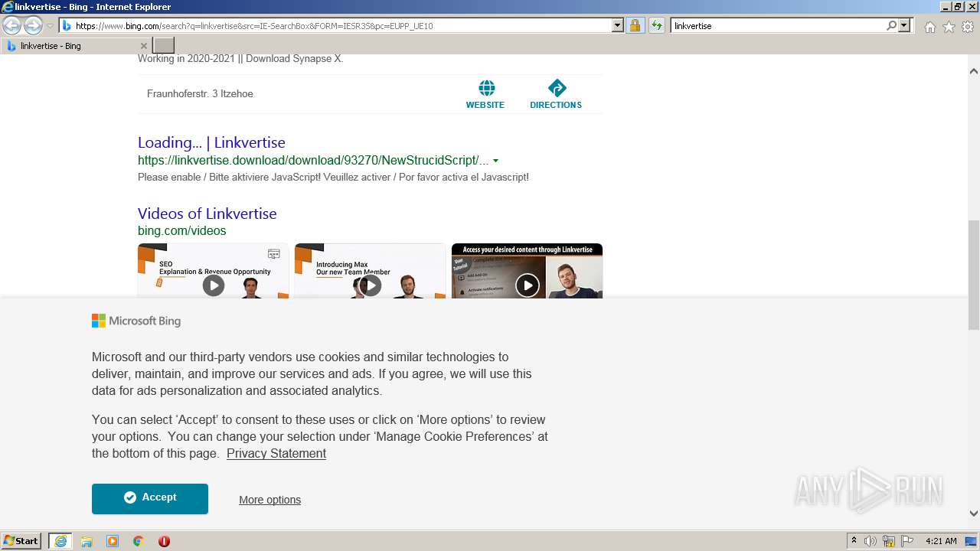Viewport: 980px width, 551px height.
Task: Open the Loading... | Linkvertise result
Action: point(211,142)
